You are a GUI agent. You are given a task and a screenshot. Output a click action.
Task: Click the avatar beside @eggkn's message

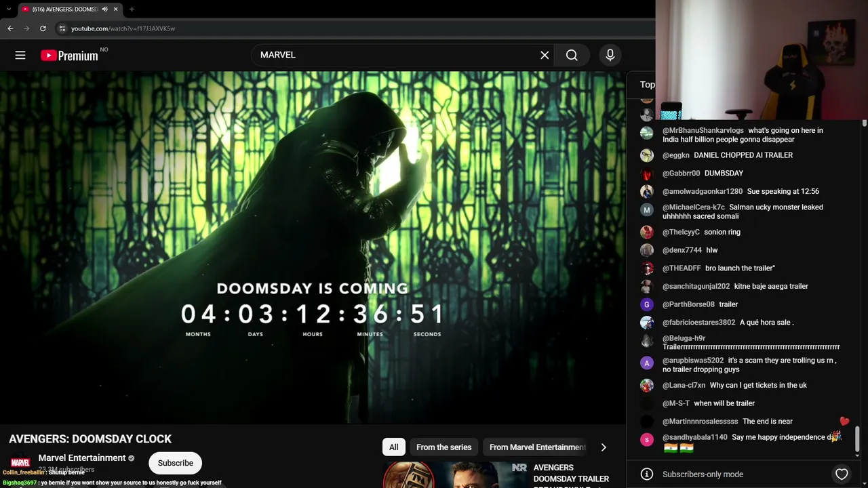coord(647,155)
